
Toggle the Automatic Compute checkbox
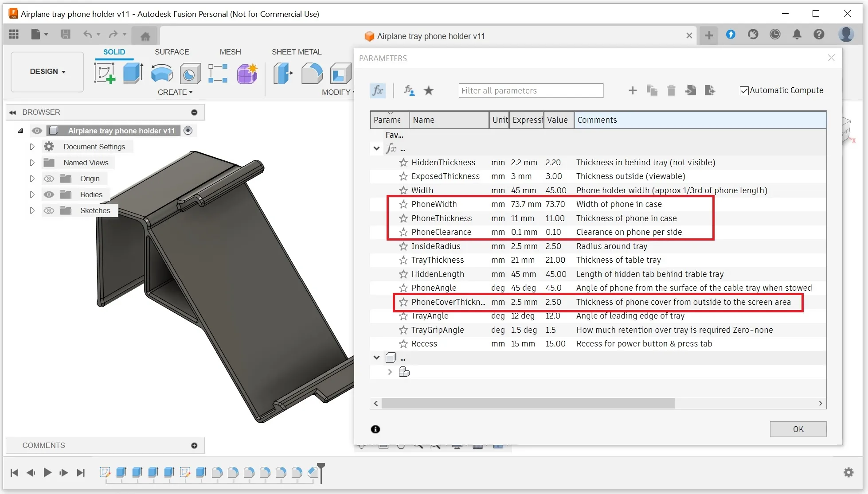(x=744, y=91)
